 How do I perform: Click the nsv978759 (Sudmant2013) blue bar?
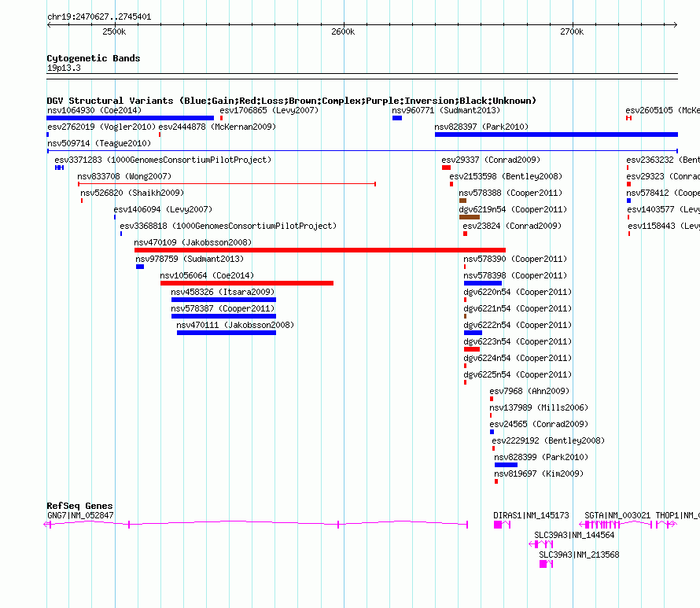click(140, 267)
